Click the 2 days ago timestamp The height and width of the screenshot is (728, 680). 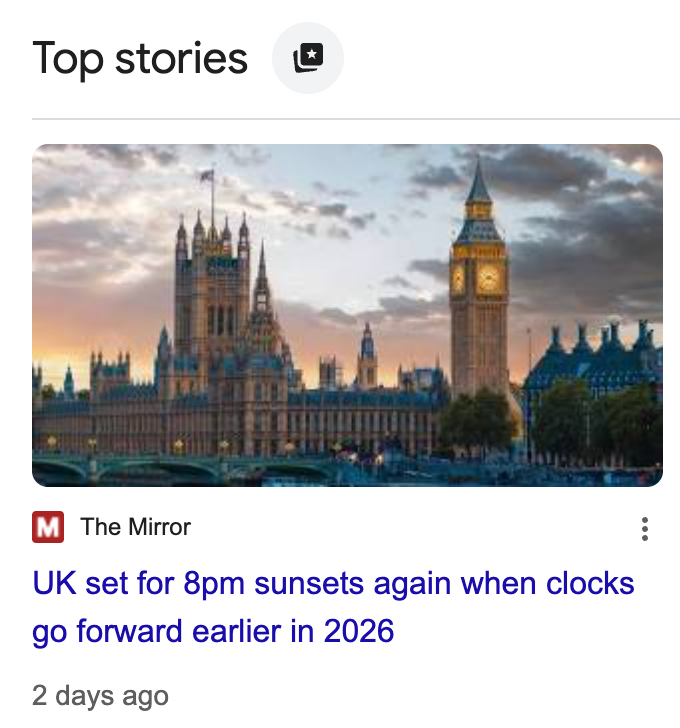[100, 696]
